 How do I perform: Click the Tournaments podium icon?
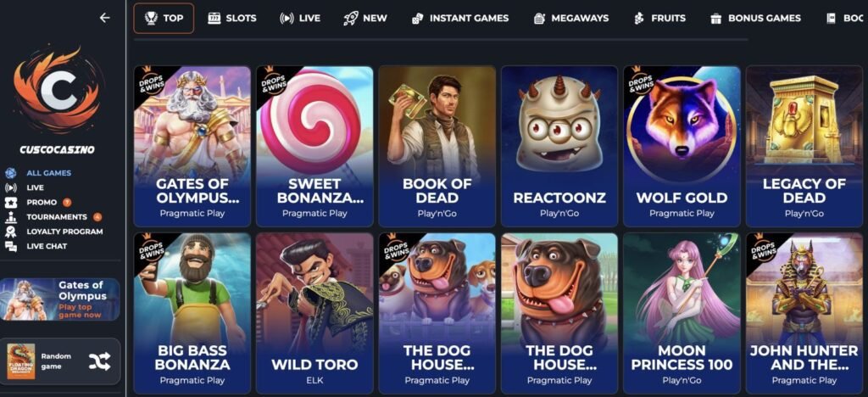[10, 217]
